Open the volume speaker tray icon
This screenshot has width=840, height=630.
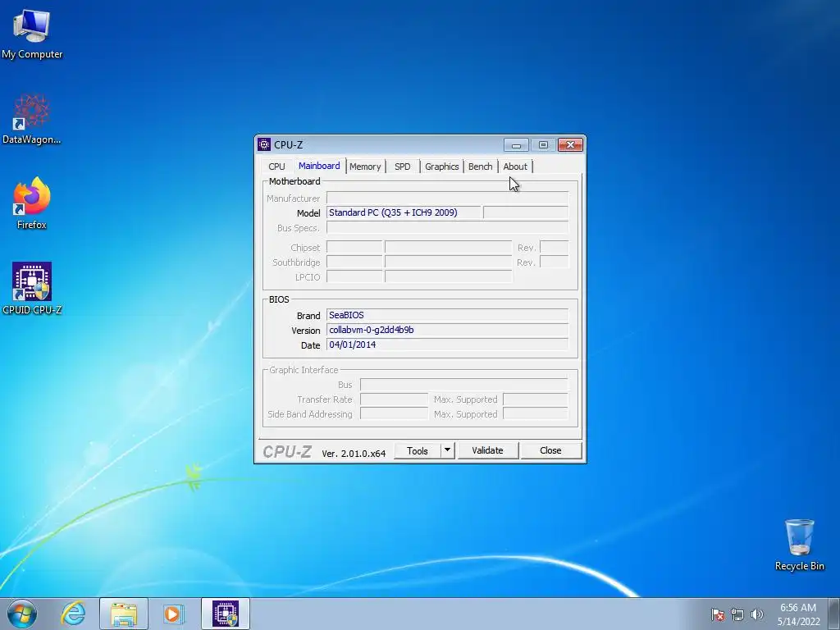[757, 614]
